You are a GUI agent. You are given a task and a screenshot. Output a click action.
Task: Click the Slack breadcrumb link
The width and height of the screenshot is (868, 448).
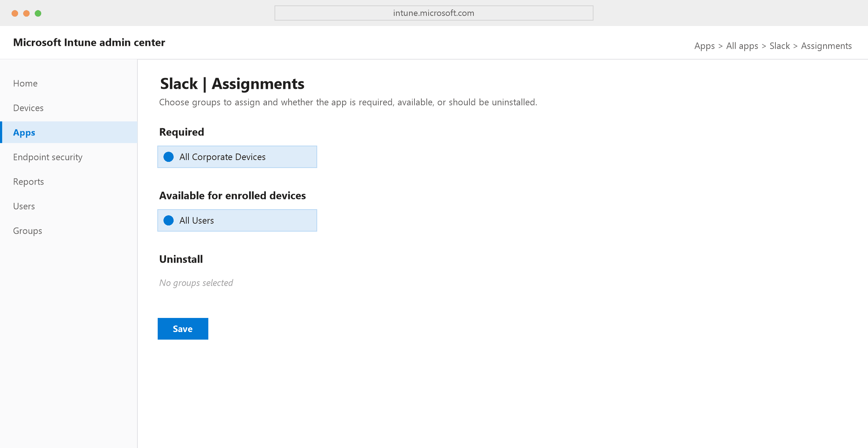coord(780,46)
